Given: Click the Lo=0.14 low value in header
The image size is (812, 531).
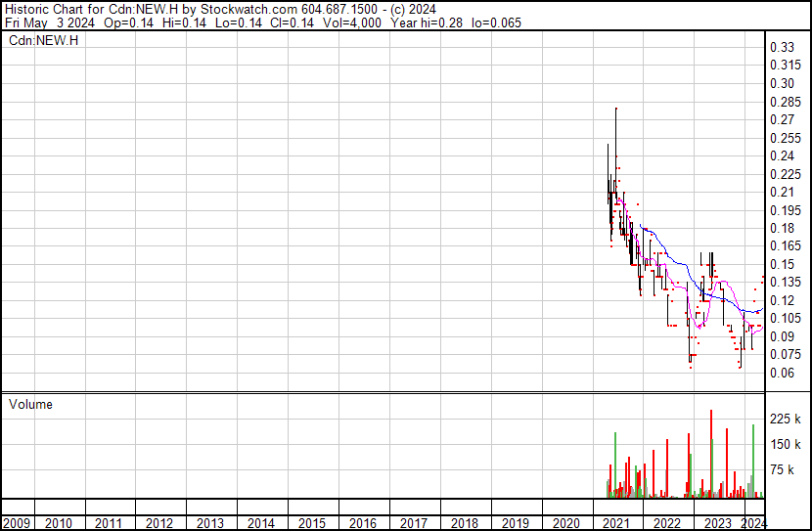Looking at the screenshot, I should point(238,22).
